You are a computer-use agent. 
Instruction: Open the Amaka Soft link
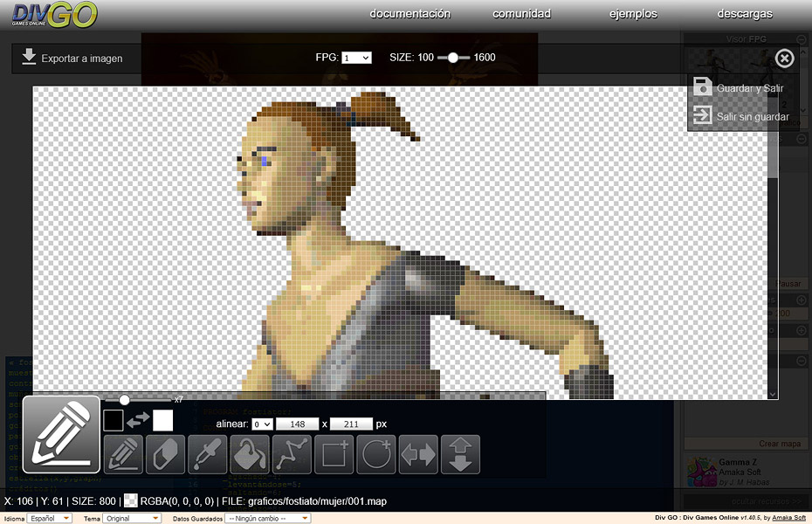click(x=788, y=517)
